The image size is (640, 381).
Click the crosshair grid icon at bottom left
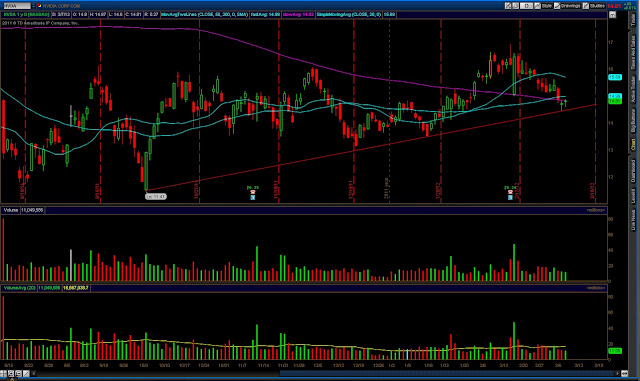pos(3,373)
